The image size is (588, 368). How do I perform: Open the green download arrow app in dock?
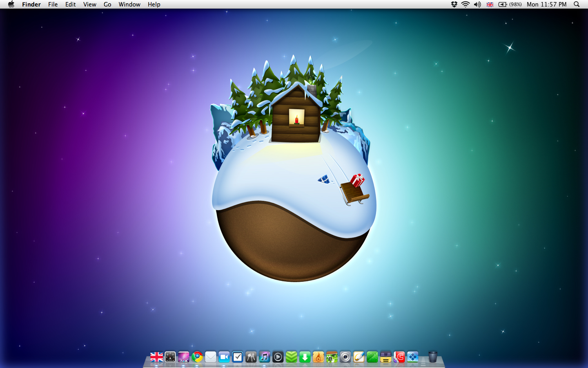pyautogui.click(x=305, y=357)
